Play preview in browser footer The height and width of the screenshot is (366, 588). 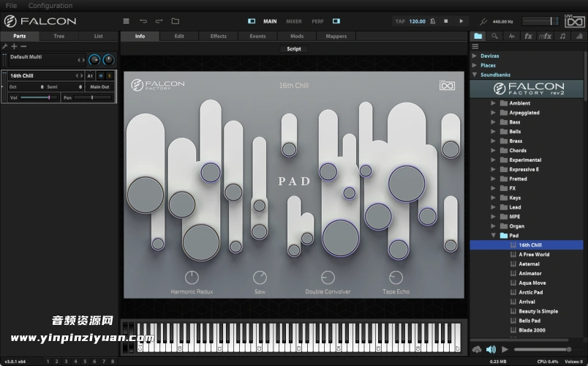click(x=505, y=349)
